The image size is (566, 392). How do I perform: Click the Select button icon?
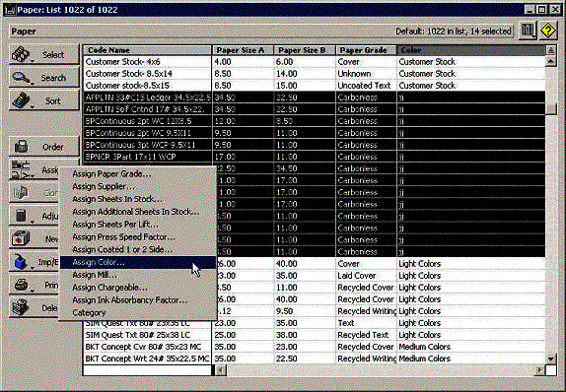point(21,54)
